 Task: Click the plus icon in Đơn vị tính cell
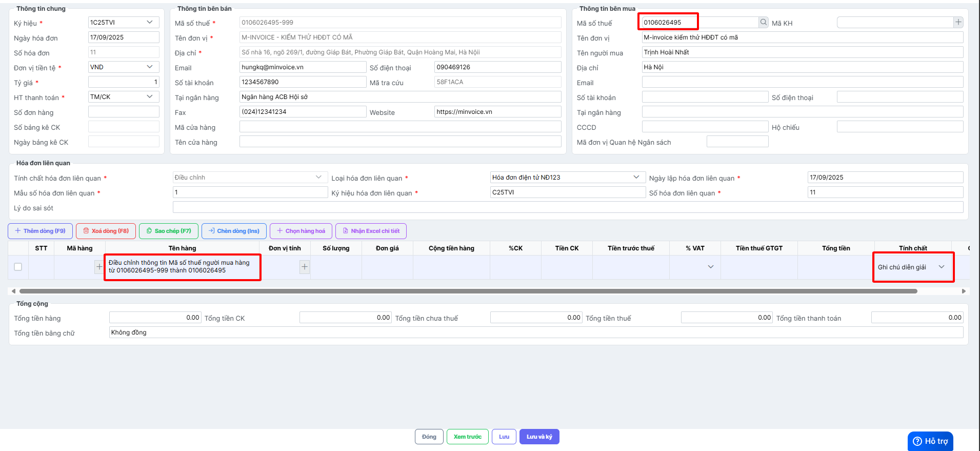pos(305,267)
